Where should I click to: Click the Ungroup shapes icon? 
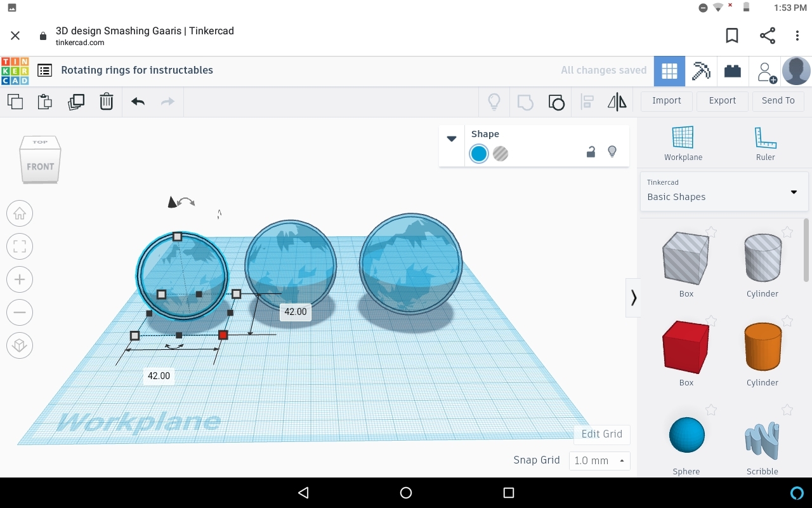(556, 102)
